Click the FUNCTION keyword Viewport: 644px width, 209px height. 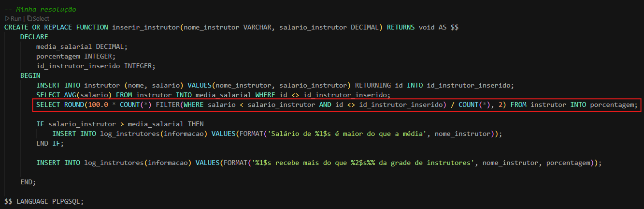[x=92, y=27]
